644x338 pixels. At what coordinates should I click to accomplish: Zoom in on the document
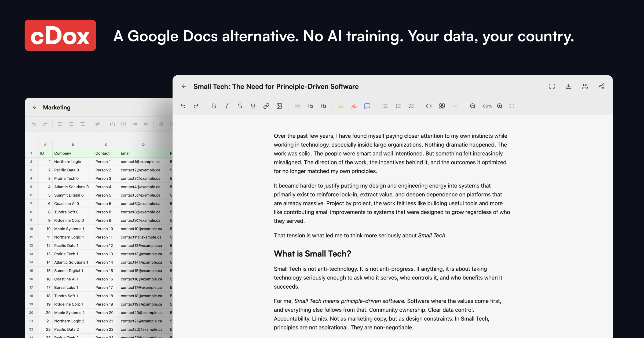tap(500, 106)
